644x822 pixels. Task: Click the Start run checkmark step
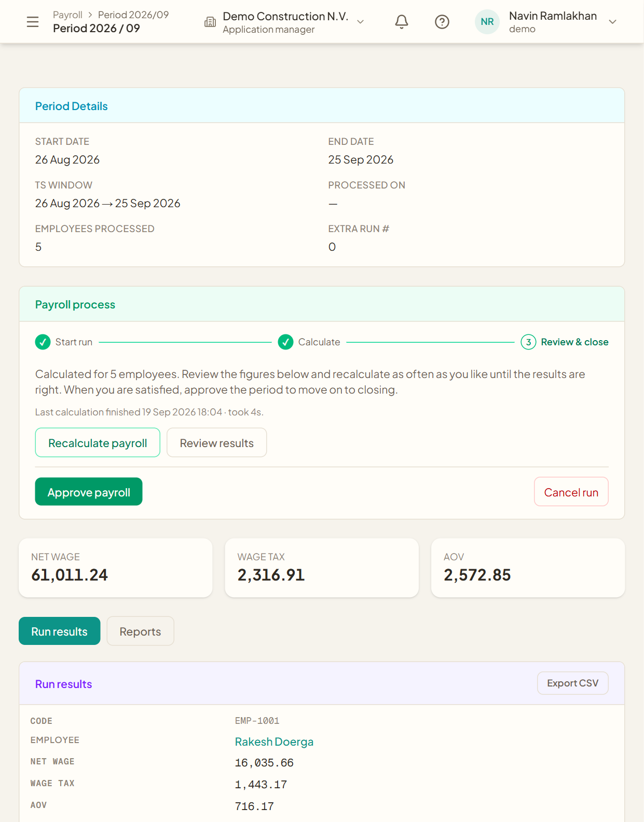pos(43,342)
